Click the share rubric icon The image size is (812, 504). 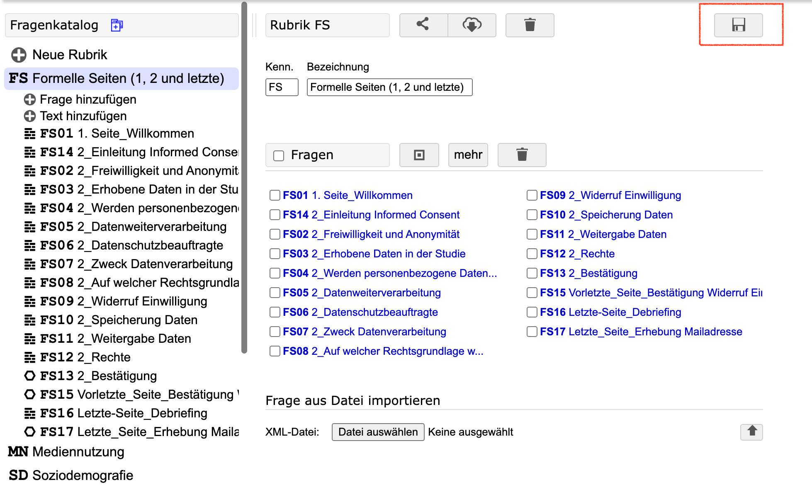423,25
